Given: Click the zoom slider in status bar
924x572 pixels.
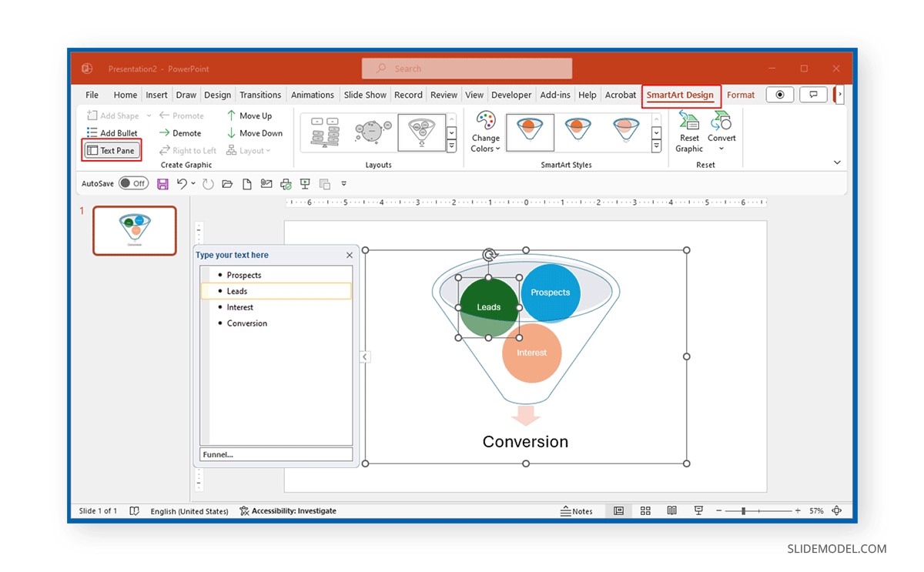Looking at the screenshot, I should coord(759,511).
